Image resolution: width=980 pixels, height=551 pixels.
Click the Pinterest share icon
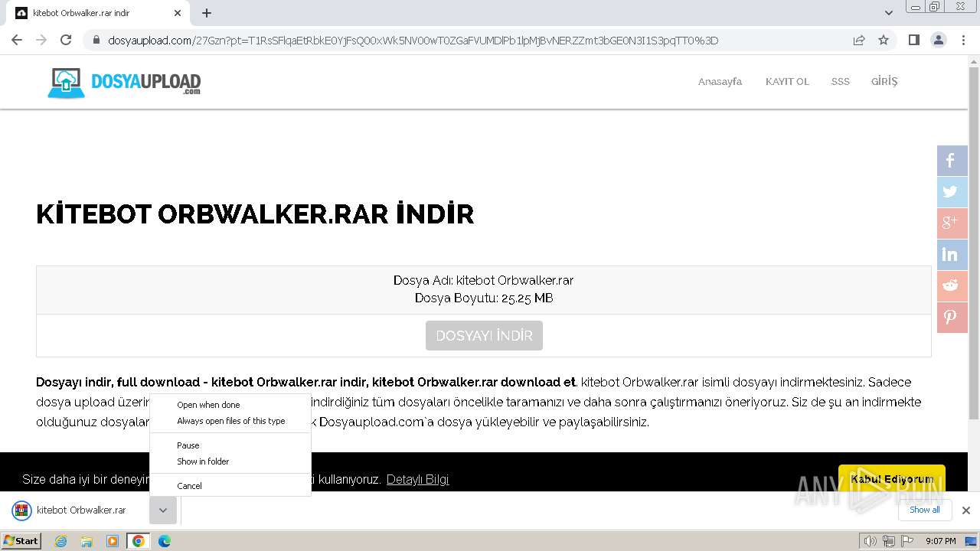tap(952, 318)
